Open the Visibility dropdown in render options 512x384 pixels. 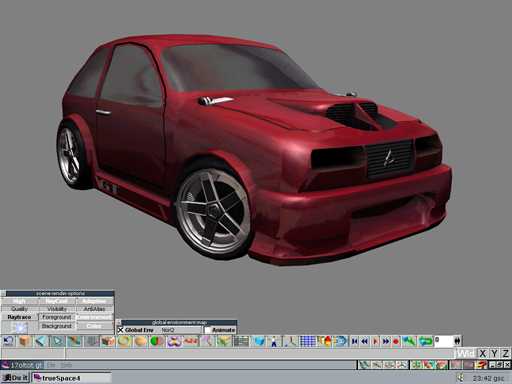[x=57, y=309]
